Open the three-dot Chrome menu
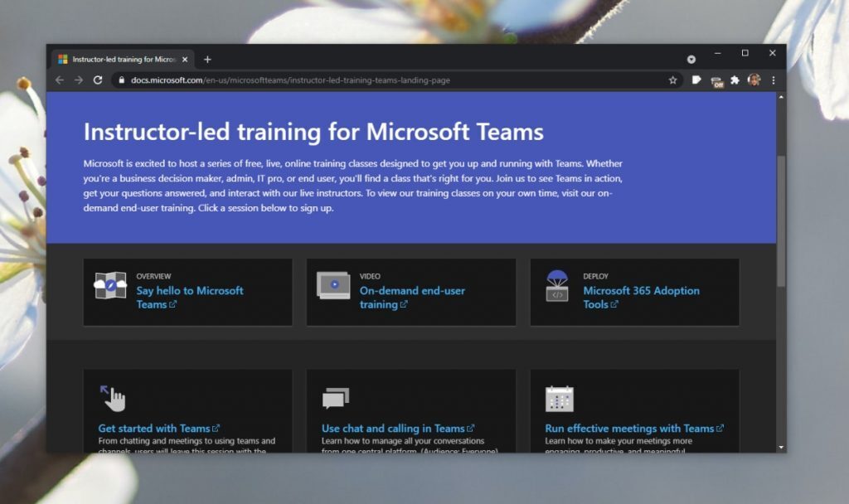 [x=774, y=80]
